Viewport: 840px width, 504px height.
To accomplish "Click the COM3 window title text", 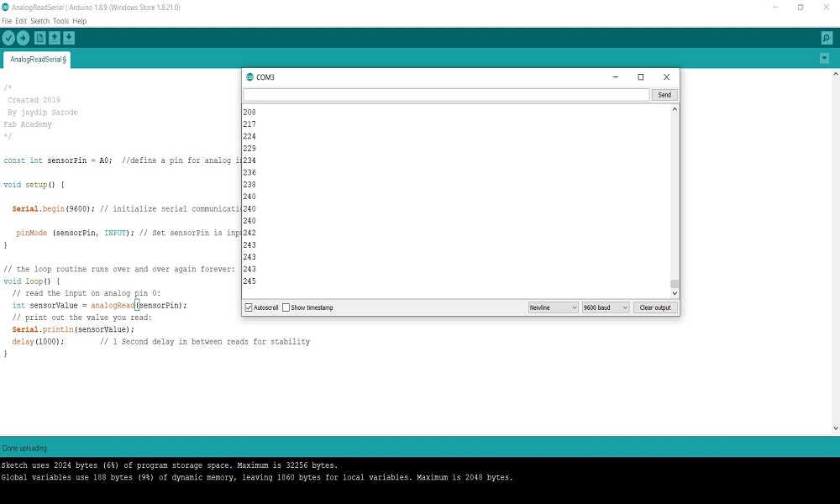I will pos(265,77).
